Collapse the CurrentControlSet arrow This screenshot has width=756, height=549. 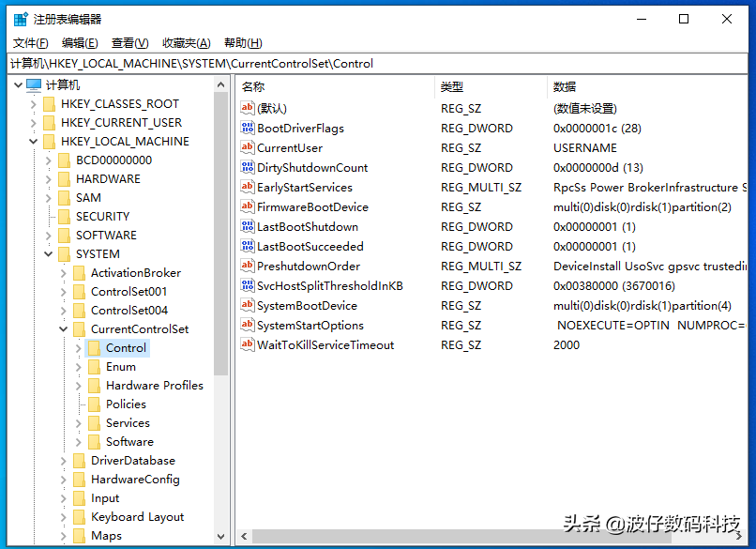click(x=63, y=329)
